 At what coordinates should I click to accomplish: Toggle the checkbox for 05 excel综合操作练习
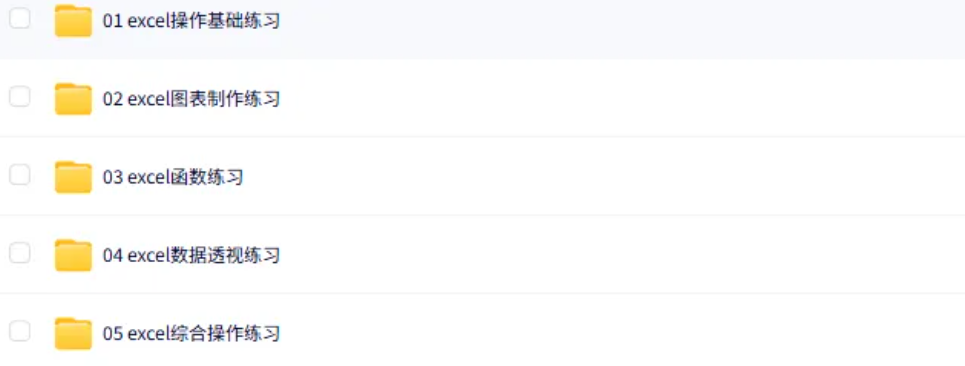click(20, 331)
